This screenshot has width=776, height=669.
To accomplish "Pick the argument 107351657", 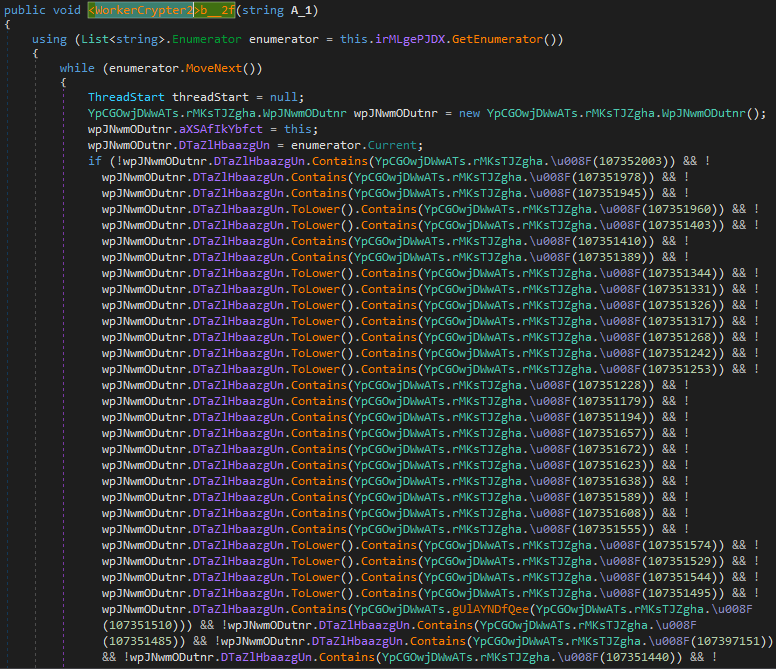I will point(610,433).
